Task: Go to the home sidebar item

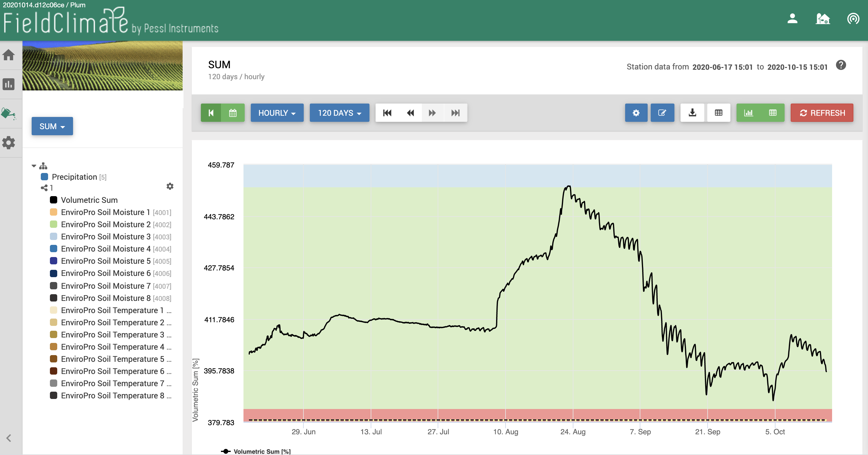Action: [9, 55]
